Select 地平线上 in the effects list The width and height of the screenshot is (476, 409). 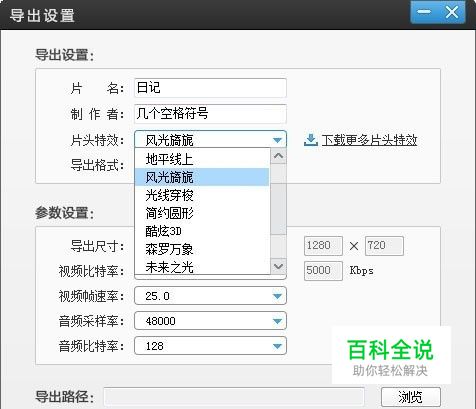coord(202,159)
